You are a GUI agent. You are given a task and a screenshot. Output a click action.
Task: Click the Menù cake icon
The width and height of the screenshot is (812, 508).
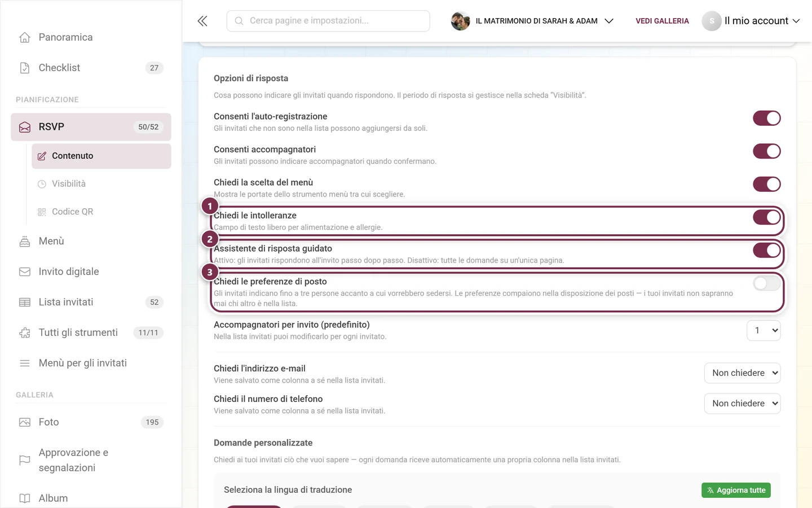click(25, 241)
